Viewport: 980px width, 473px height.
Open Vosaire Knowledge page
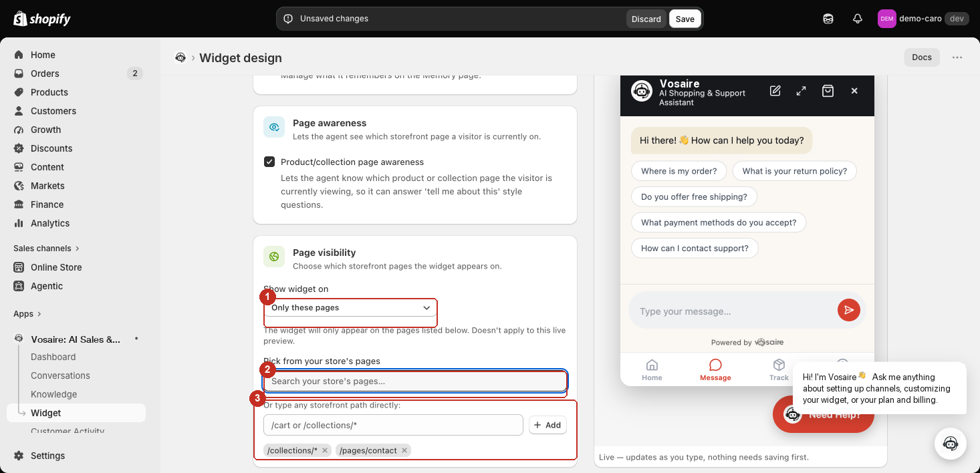tap(53, 394)
